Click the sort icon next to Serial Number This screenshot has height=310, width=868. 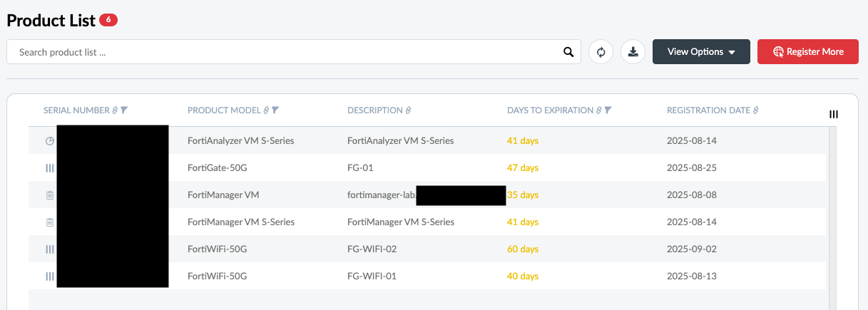pos(116,110)
